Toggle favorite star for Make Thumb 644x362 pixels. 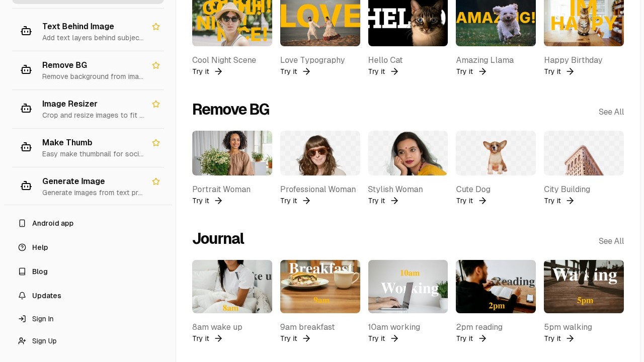156,143
